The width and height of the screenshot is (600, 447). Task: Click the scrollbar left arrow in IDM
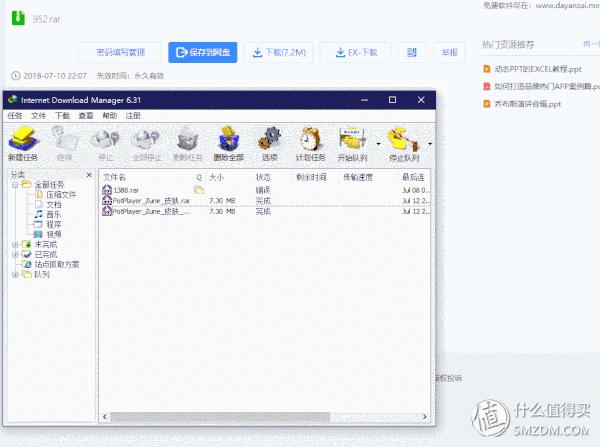(x=105, y=417)
